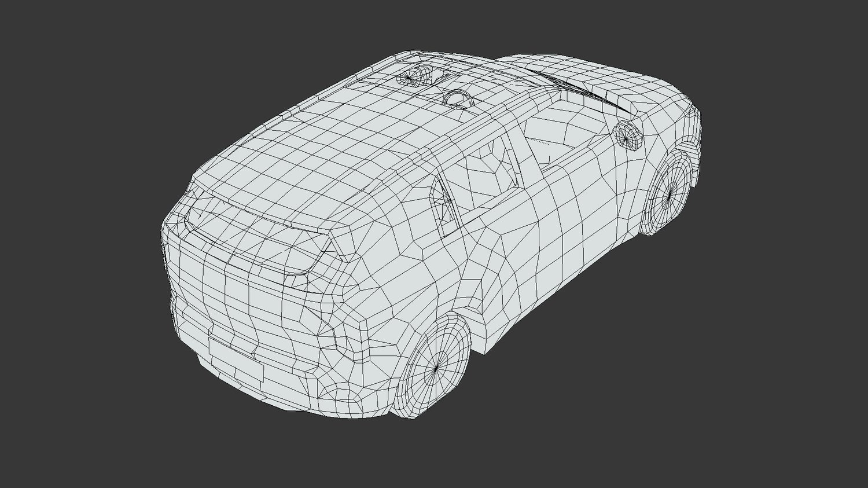
Task: Select the front wheel hub center
Action: pos(670,193)
